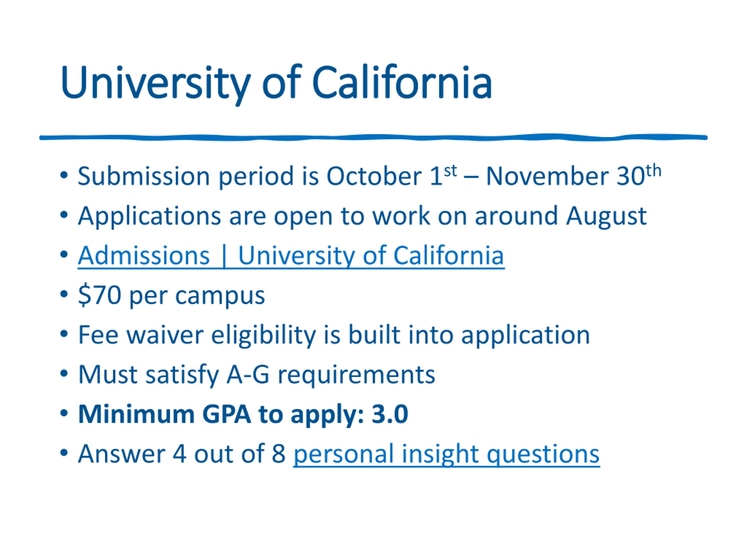The width and height of the screenshot is (747, 560).
Task: Click the Applications are open around August line
Action: pos(362,216)
